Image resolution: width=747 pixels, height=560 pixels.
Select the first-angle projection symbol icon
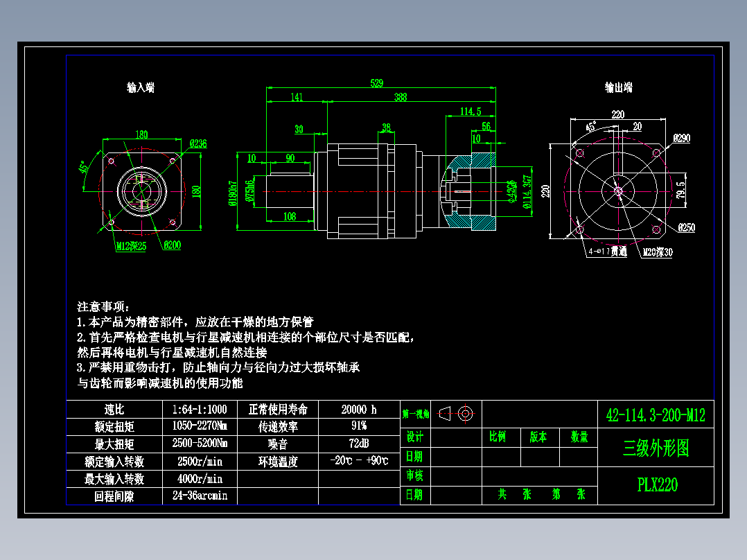coord(454,413)
